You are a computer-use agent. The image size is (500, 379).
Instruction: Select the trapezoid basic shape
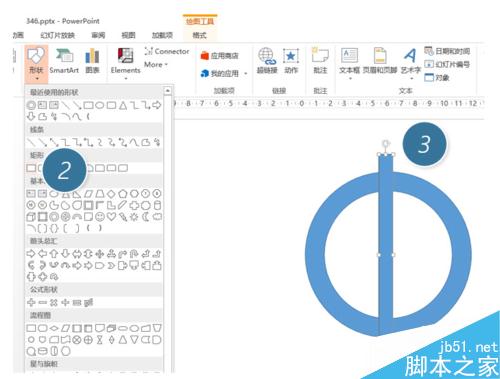[x=100, y=194]
